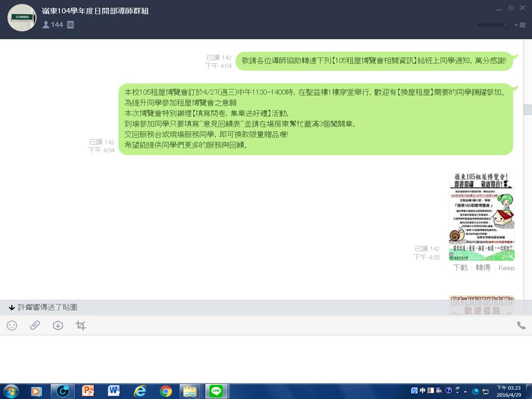Open the blue C application in taskbar
This screenshot has width=532, height=399.
tap(63, 392)
